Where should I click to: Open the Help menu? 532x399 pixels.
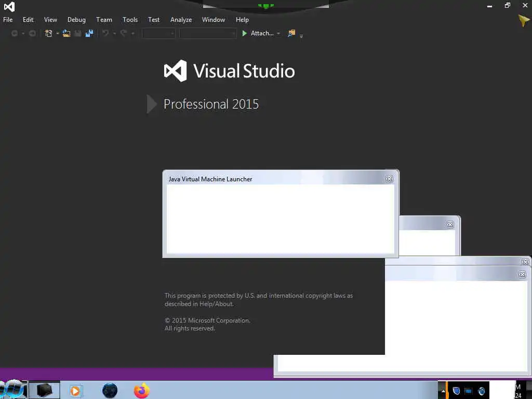(x=242, y=20)
